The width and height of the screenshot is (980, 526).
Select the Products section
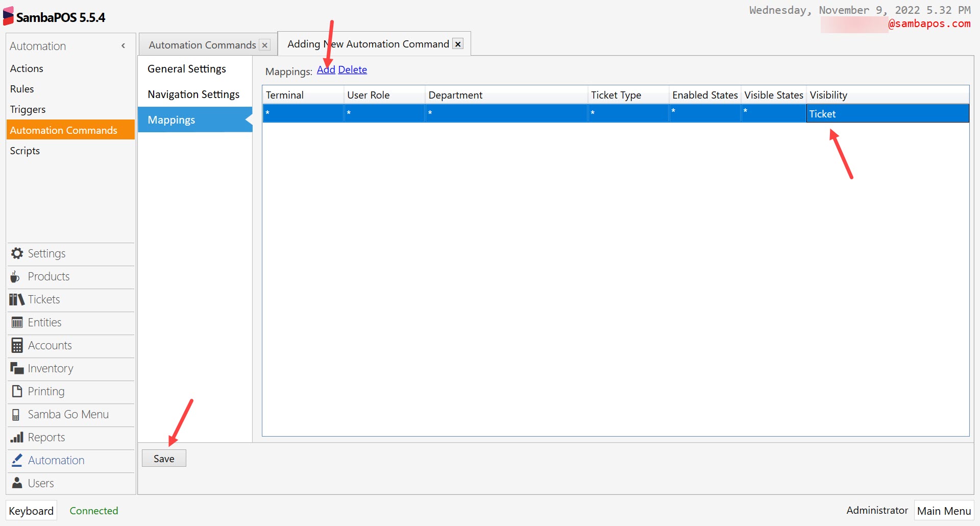(x=48, y=276)
